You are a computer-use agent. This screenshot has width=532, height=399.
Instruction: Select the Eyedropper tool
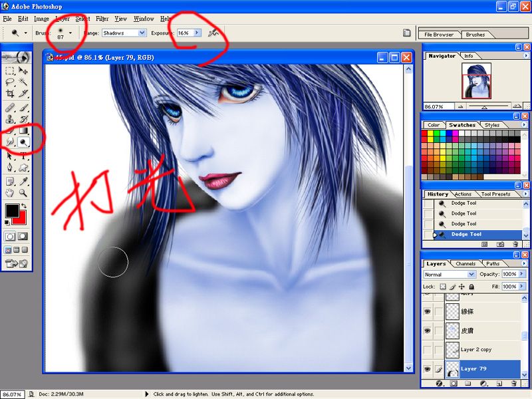pyautogui.click(x=23, y=182)
